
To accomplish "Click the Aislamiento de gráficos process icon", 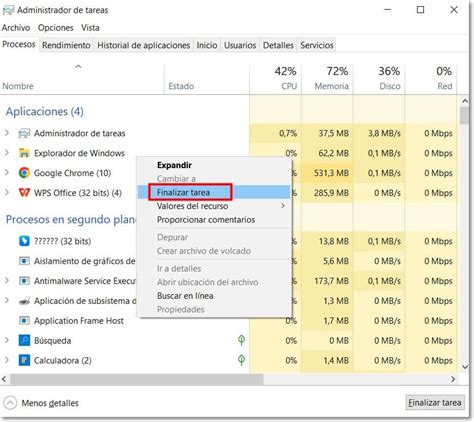I will click(x=24, y=261).
